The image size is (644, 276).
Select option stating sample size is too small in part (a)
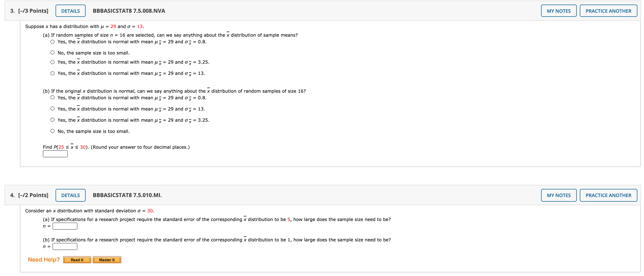[52, 52]
